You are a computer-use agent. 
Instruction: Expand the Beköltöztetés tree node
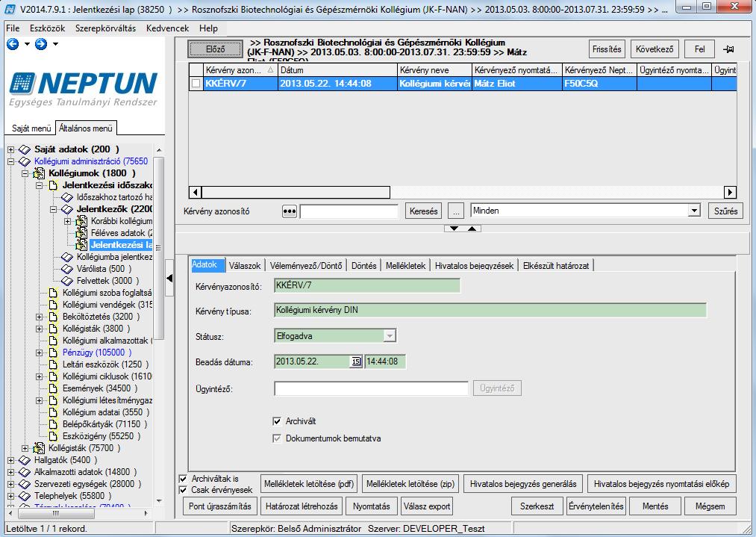(x=40, y=317)
